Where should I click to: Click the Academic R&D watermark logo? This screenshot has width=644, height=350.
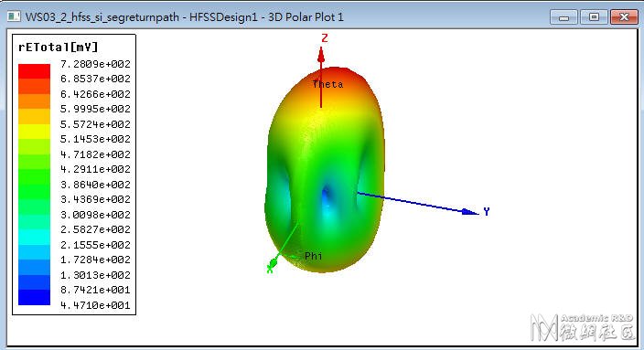tap(583, 327)
